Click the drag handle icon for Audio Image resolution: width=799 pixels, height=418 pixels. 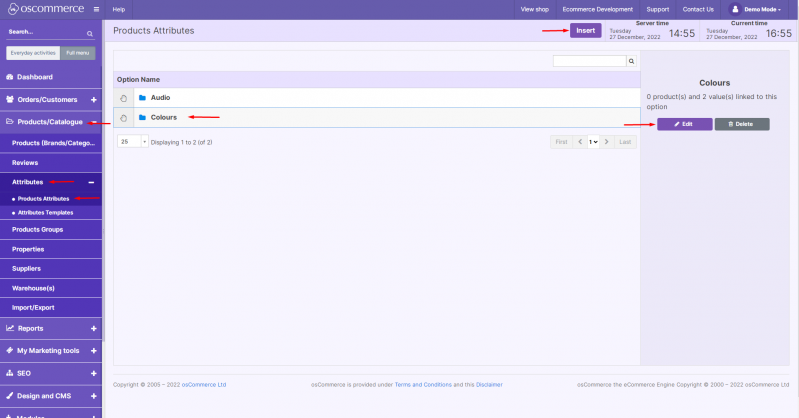pos(123,98)
